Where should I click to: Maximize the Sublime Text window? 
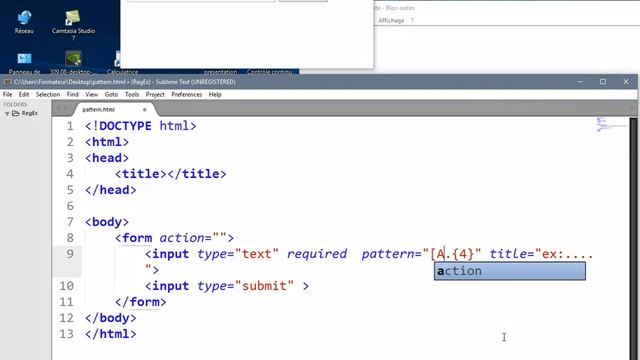click(603, 82)
